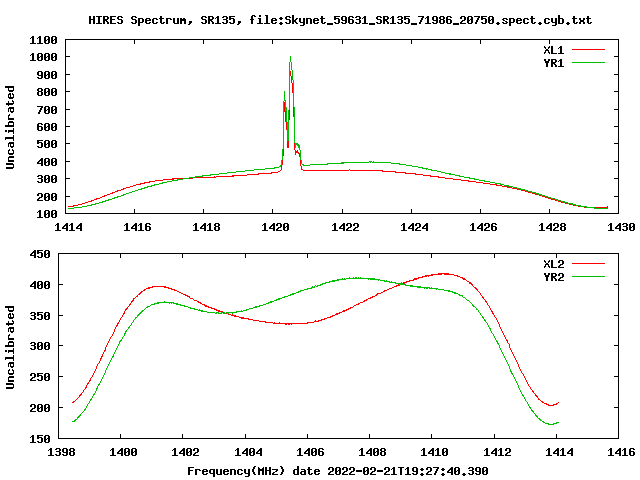Viewport: 640px width, 480px height.
Task: Click the 1422 tick label on top plot
Action: (x=345, y=227)
